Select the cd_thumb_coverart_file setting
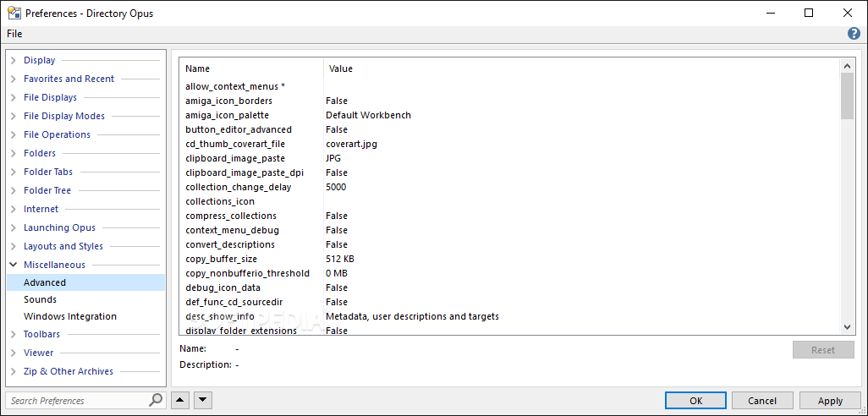The image size is (868, 416). tap(235, 144)
